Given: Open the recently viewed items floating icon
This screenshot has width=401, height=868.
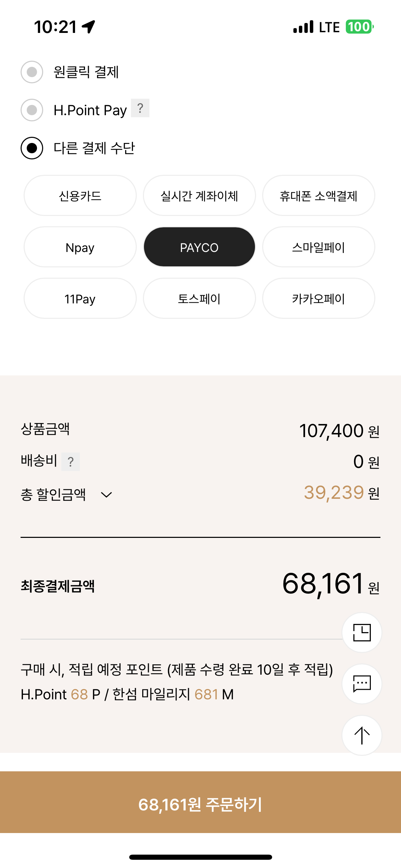Looking at the screenshot, I should click(362, 632).
